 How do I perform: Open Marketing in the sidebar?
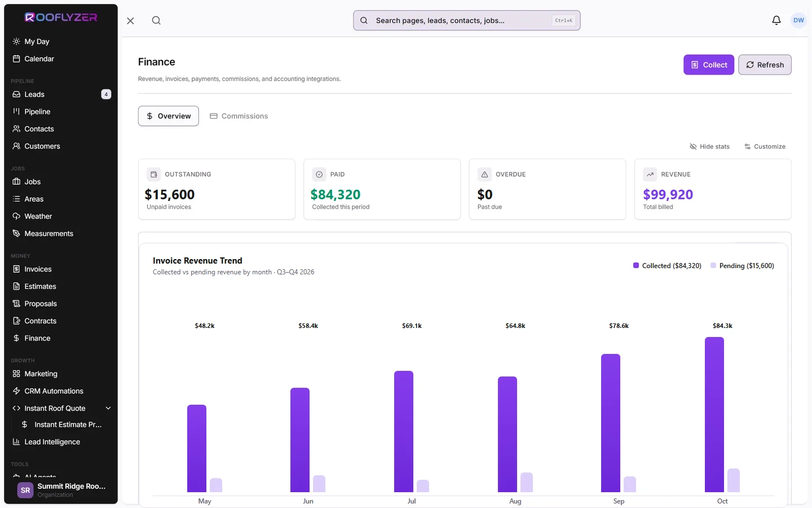[61, 374]
